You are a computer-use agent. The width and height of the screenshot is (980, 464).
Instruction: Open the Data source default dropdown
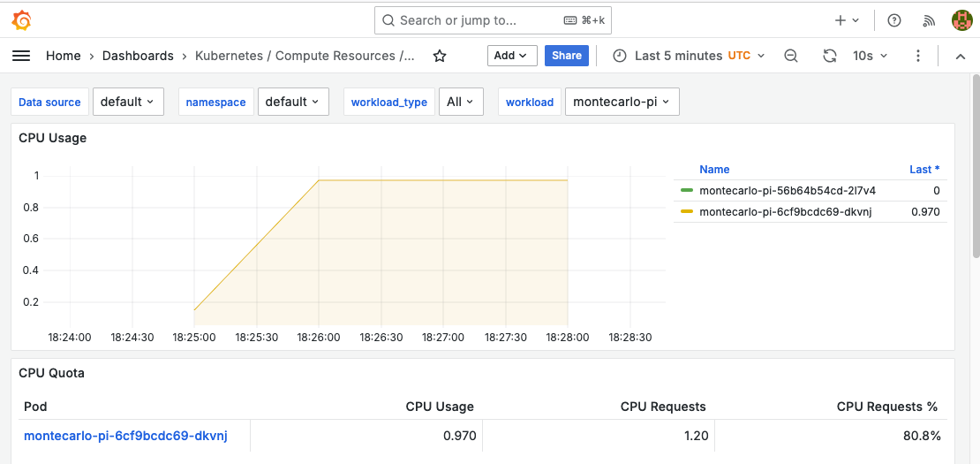[x=128, y=102]
